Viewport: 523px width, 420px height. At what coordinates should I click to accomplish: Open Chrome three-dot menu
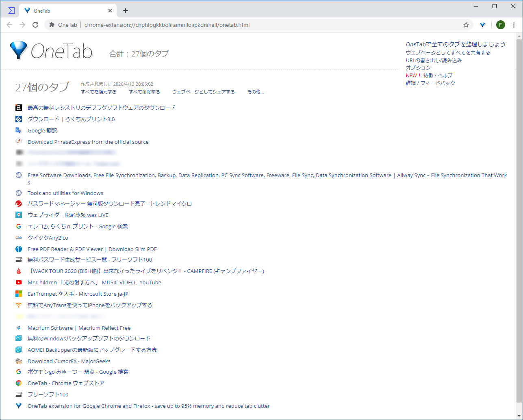[x=514, y=25]
